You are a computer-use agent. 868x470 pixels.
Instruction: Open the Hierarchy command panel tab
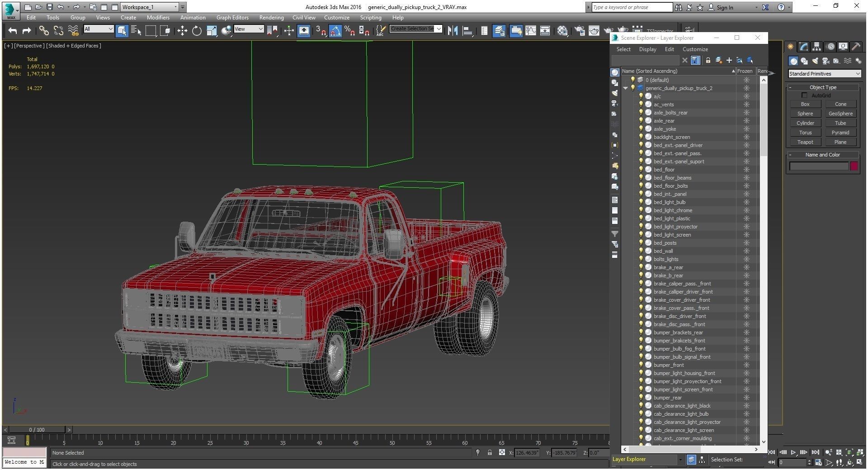click(816, 47)
